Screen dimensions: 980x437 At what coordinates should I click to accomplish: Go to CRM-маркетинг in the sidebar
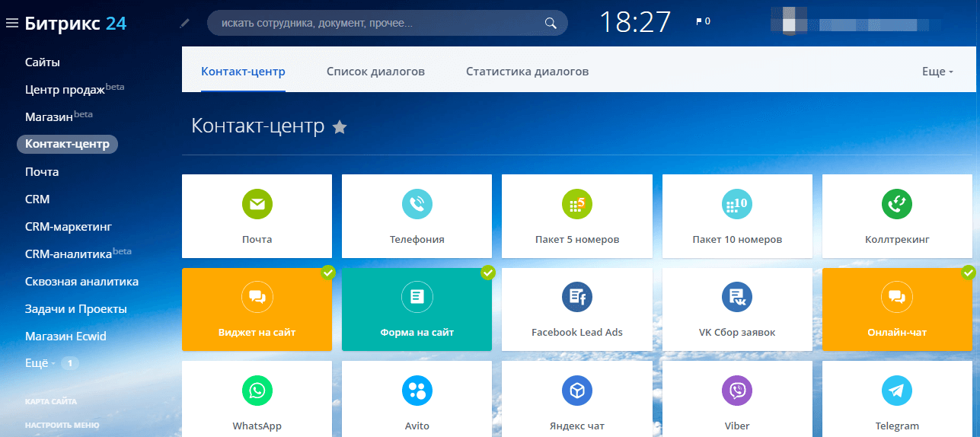(69, 227)
